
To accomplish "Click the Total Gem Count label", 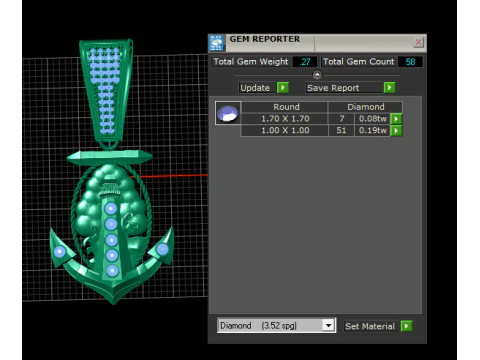I will point(359,62).
